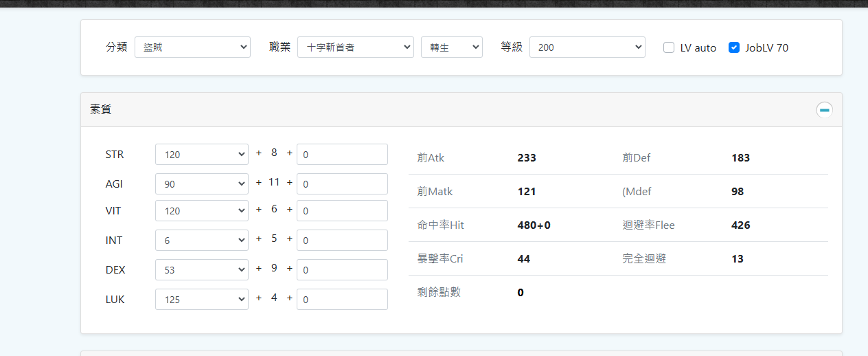Click the INT bonus input field
Image resolution: width=868 pixels, height=356 pixels.
click(342, 241)
